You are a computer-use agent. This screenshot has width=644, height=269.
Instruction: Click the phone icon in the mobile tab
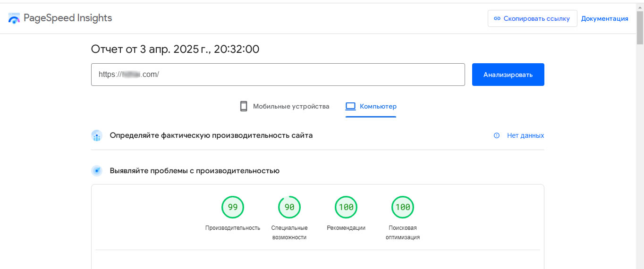tap(244, 106)
